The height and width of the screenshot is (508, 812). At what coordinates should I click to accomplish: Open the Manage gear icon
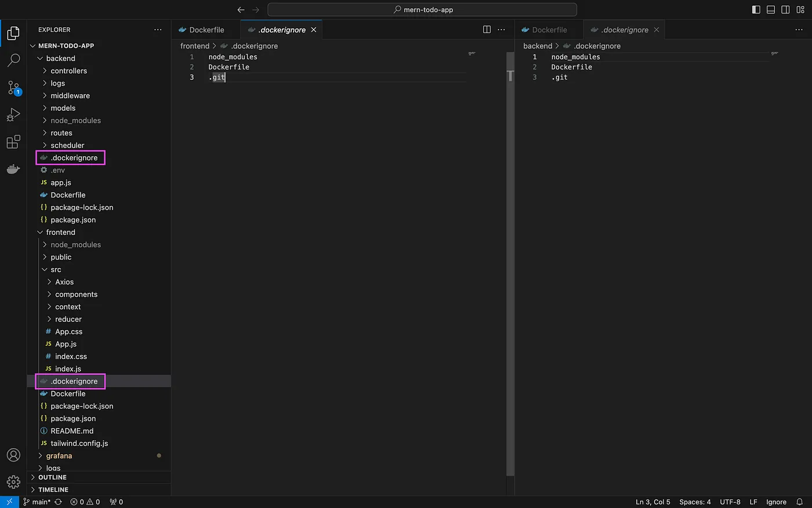[x=13, y=482]
